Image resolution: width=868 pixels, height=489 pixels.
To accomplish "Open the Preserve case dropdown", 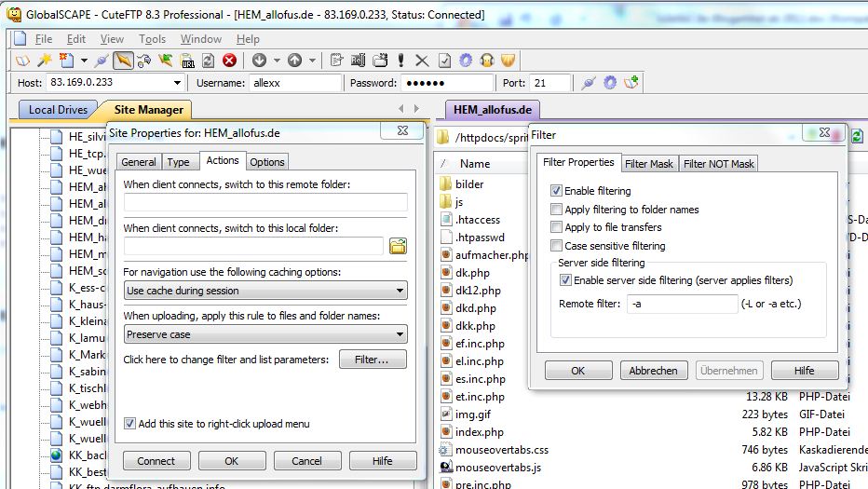I will (x=265, y=334).
